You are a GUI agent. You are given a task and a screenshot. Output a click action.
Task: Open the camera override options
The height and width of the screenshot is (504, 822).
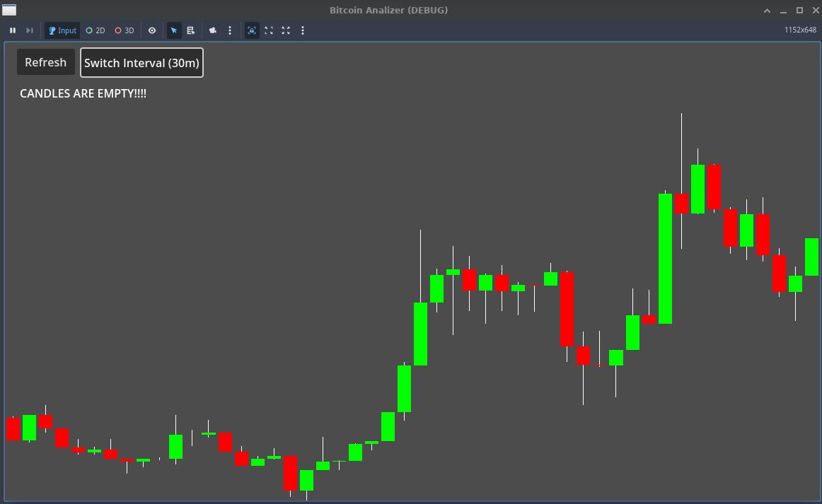pos(213,30)
